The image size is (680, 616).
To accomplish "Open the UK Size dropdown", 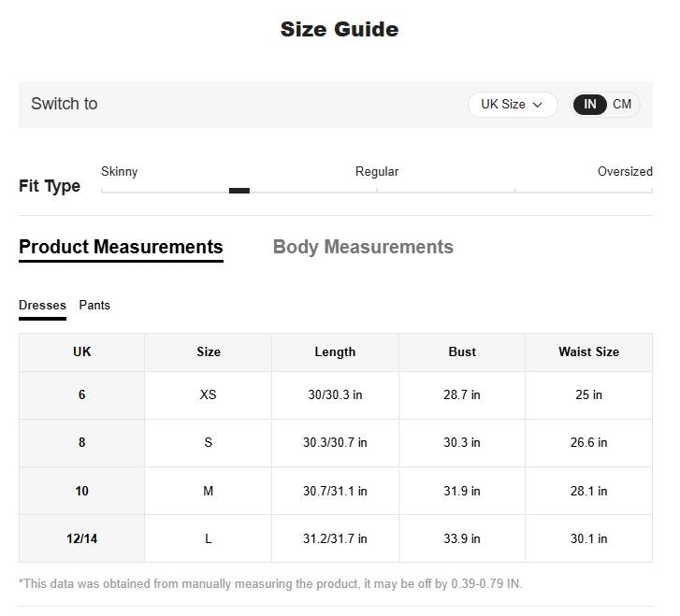I will tap(512, 105).
